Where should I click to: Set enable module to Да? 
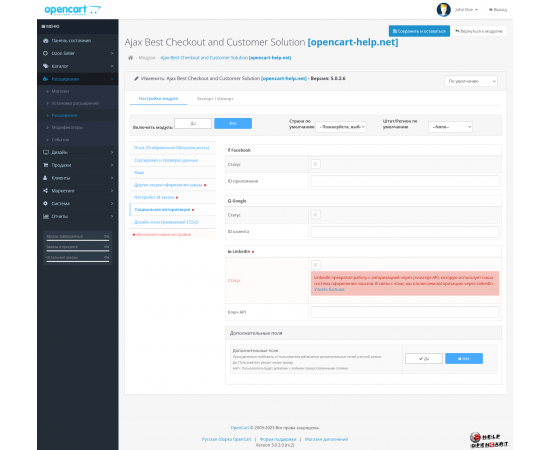click(193, 123)
